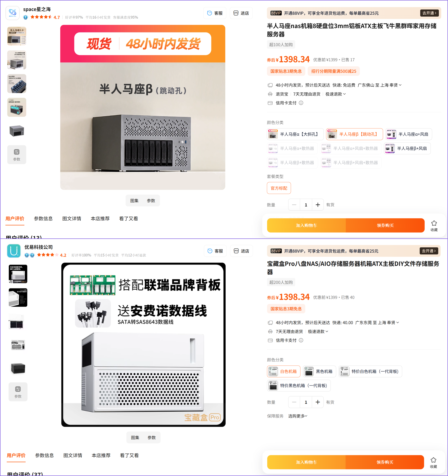Choose the 黑色机箱 color option
The width and height of the screenshot is (448, 476).
[319, 371]
